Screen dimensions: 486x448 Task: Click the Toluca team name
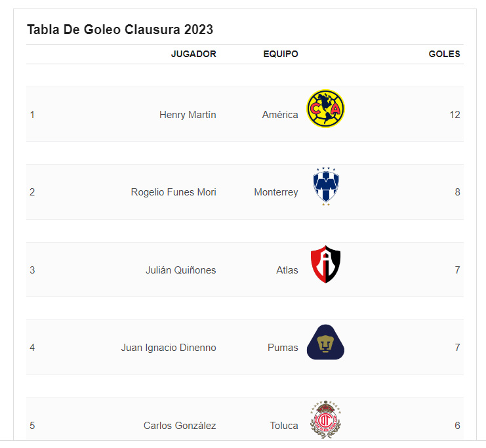283,425
